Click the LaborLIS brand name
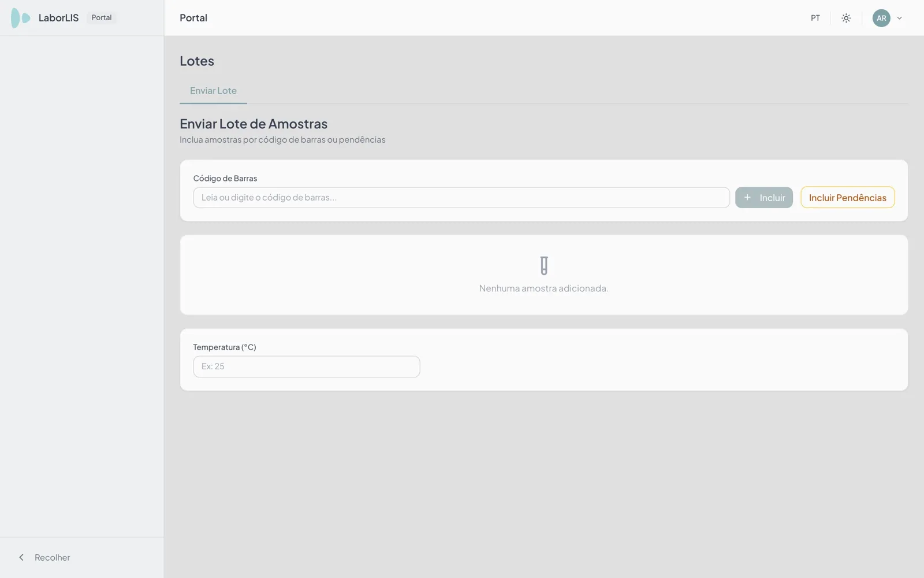 (58, 18)
